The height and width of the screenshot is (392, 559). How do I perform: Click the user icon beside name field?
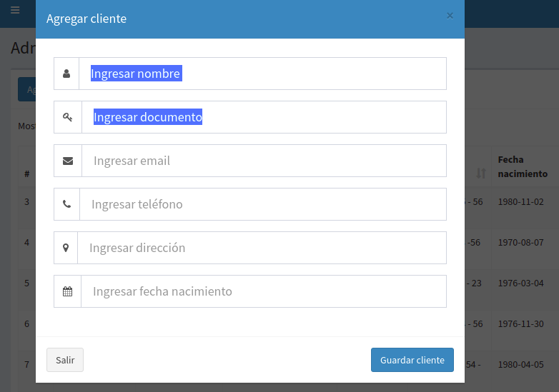tap(66, 74)
